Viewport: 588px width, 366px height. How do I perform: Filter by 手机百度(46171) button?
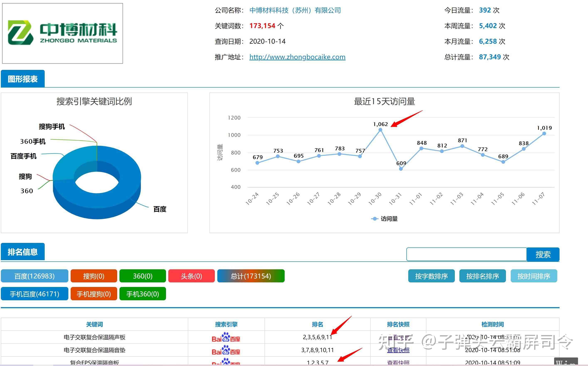click(34, 294)
